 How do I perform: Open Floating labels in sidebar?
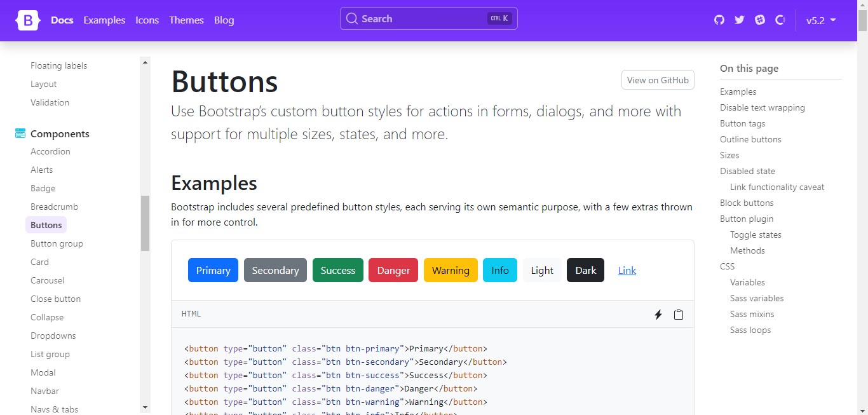(x=58, y=65)
